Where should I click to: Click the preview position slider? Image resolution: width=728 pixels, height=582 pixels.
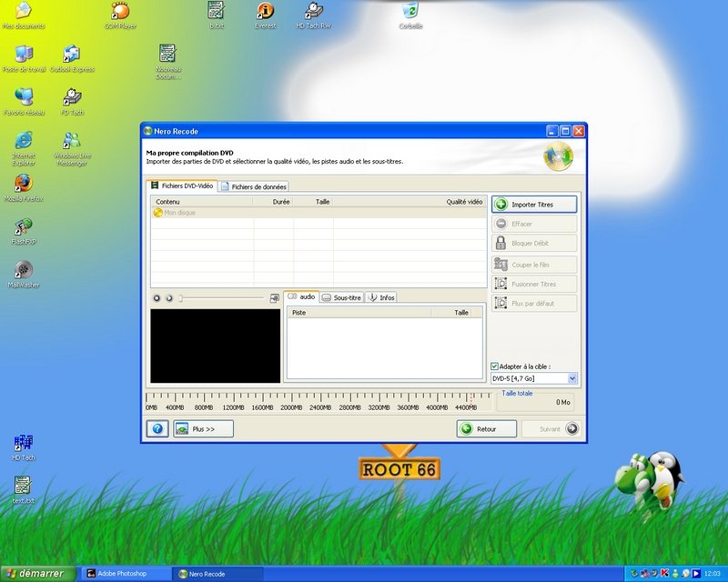(x=222, y=298)
